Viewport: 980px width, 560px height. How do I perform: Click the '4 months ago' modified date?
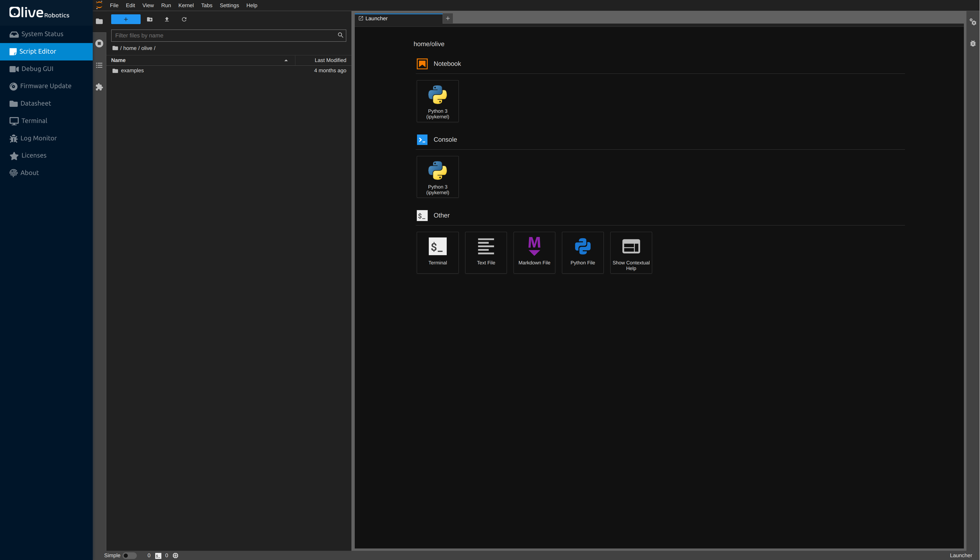(330, 70)
